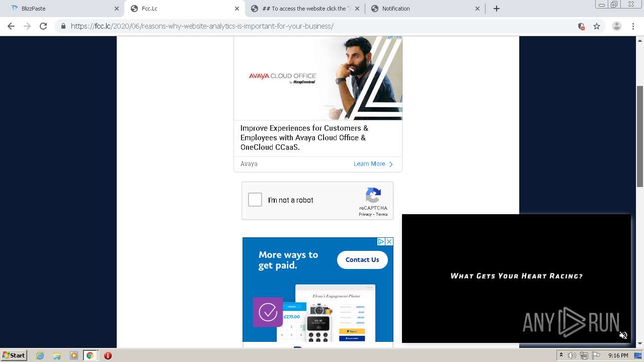
Task: Open the Windows Start menu
Action: pos(14,355)
